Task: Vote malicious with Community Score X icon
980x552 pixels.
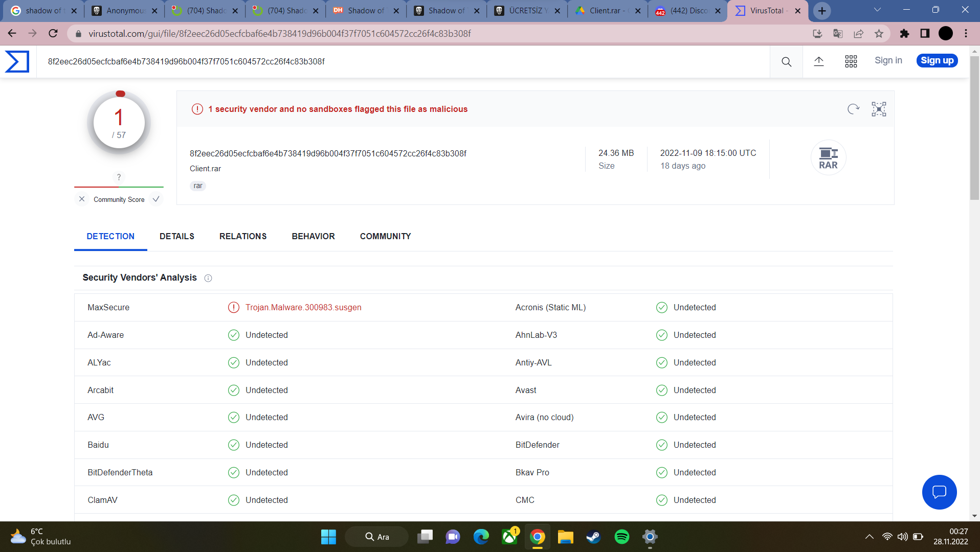Action: (x=82, y=199)
